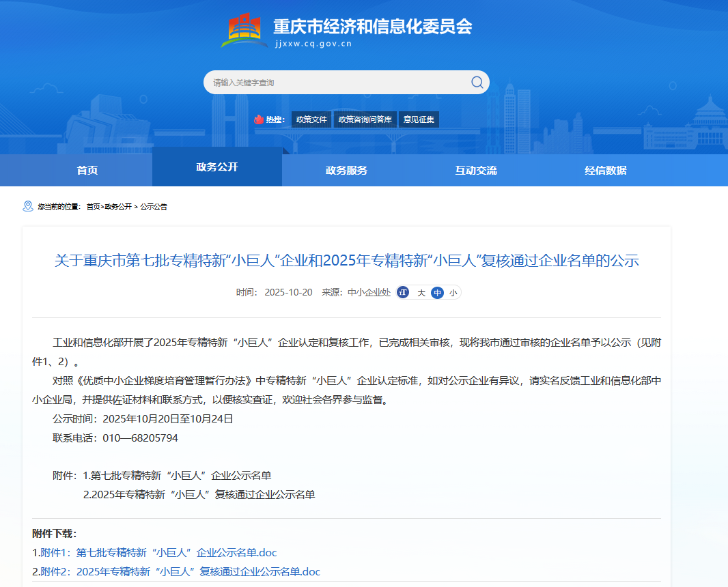Click the magnifier search icon
This screenshot has width=728, height=587.
coord(477,83)
